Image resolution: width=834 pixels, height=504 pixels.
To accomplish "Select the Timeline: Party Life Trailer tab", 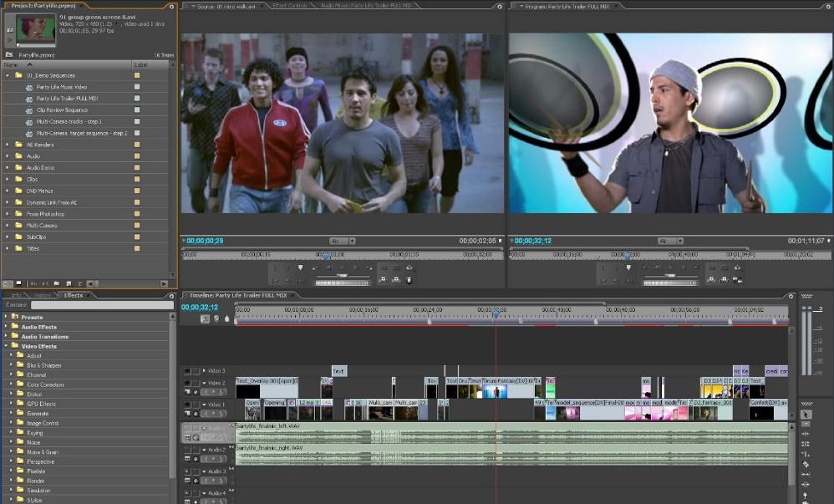I will coord(238,295).
